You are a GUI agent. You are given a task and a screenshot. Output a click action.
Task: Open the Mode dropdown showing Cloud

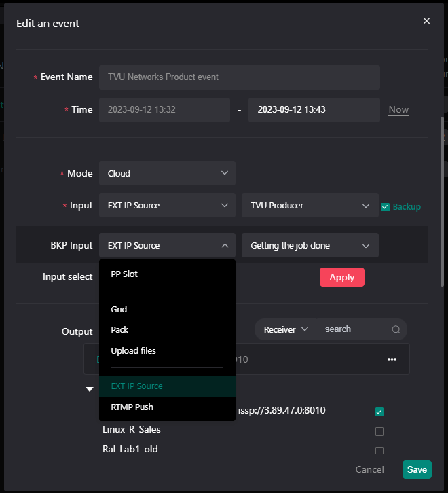(x=167, y=173)
